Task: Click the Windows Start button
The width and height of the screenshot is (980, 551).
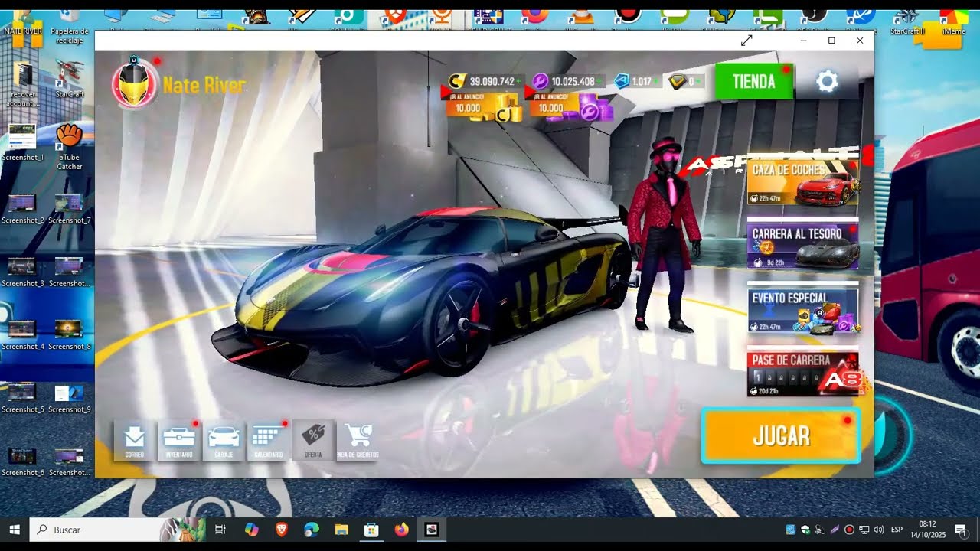Action: tap(14, 530)
